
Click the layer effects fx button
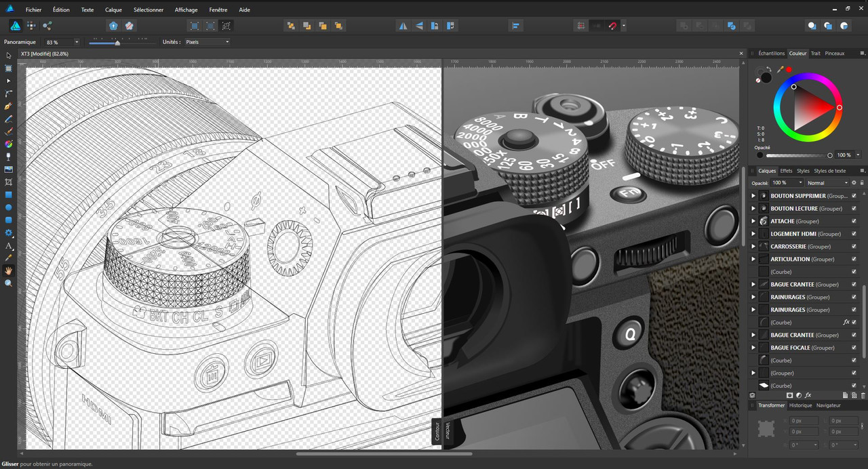coord(808,394)
